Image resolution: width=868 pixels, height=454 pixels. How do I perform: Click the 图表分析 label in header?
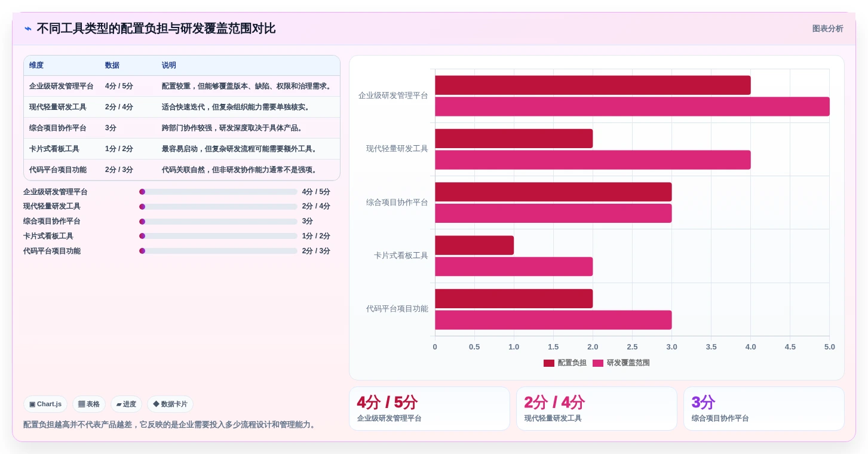(x=827, y=29)
